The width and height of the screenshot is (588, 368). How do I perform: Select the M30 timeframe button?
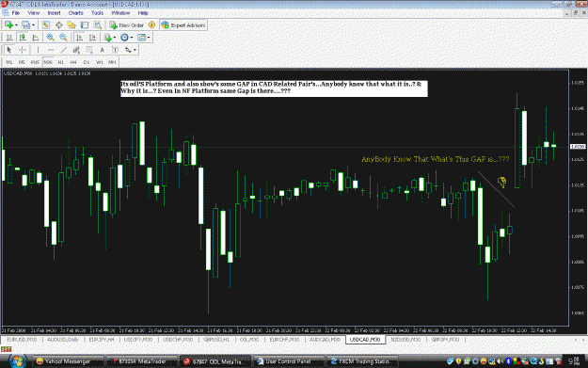[x=48, y=62]
